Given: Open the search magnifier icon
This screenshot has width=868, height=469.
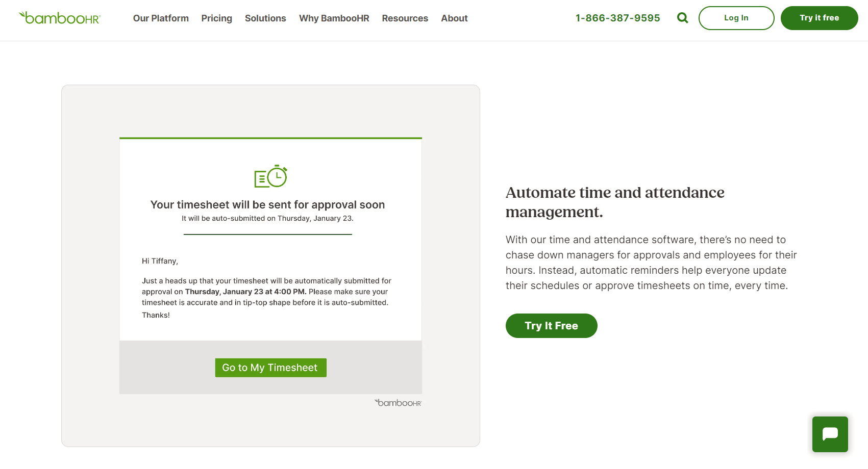Looking at the screenshot, I should [682, 18].
